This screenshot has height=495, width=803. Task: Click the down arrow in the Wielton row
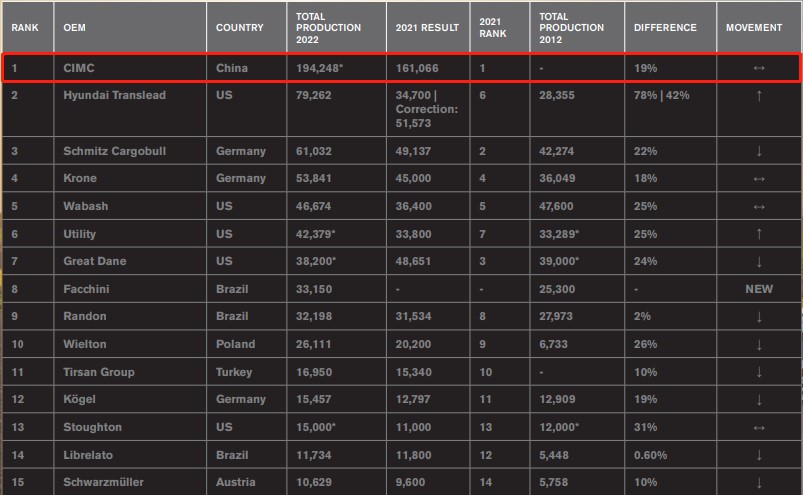pos(759,344)
